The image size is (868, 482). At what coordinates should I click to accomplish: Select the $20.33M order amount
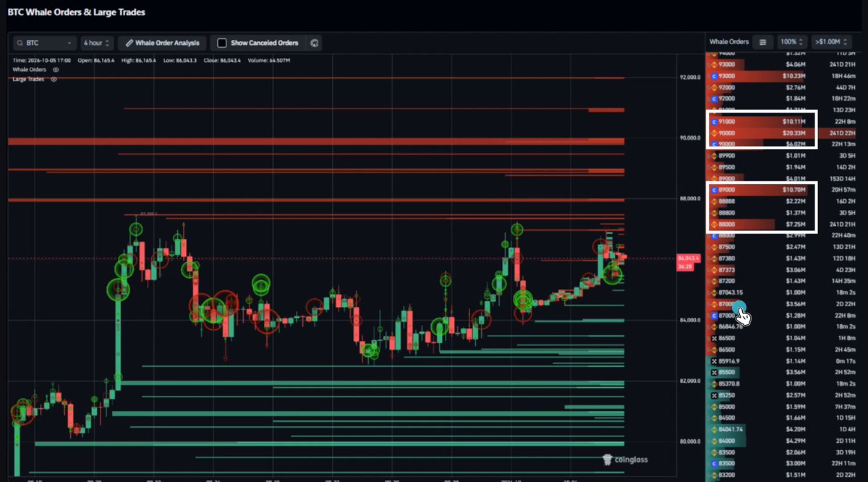(793, 133)
